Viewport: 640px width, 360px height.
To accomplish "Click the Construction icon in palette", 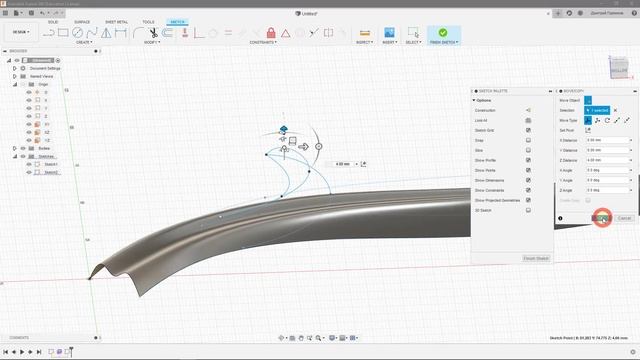I will tap(528, 110).
